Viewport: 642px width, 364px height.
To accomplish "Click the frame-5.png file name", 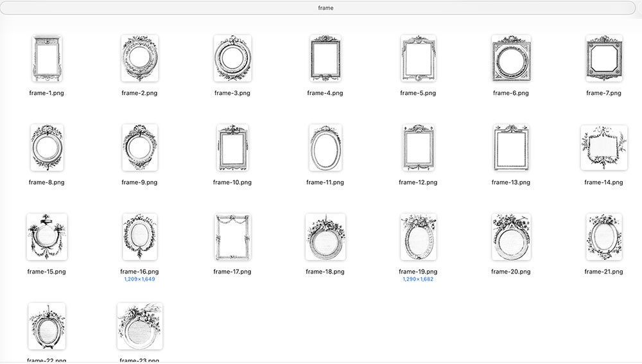I will (x=418, y=93).
